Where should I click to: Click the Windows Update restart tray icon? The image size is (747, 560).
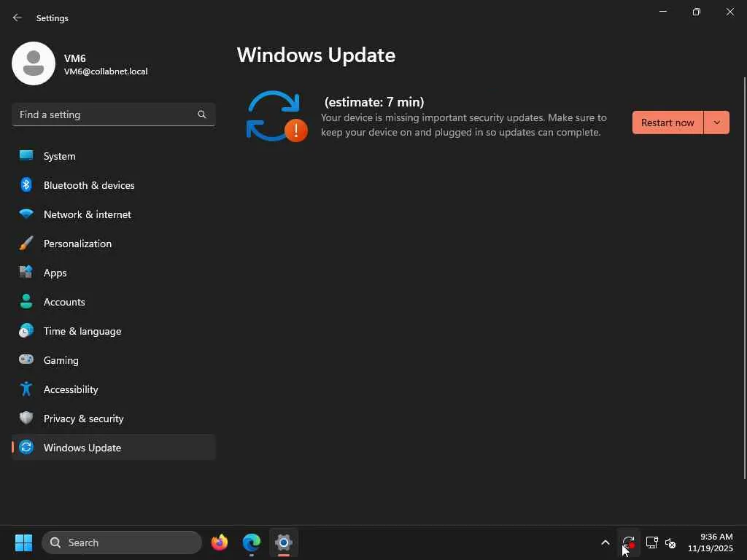point(628,542)
